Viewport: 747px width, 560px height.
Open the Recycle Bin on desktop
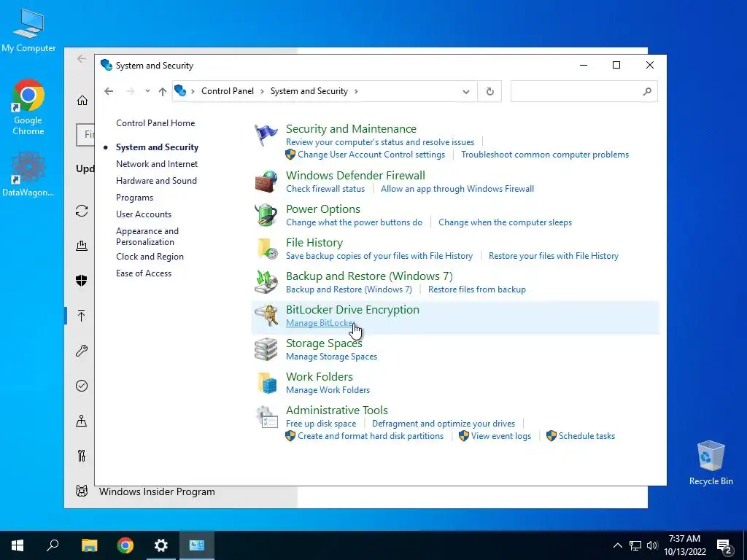tap(711, 463)
